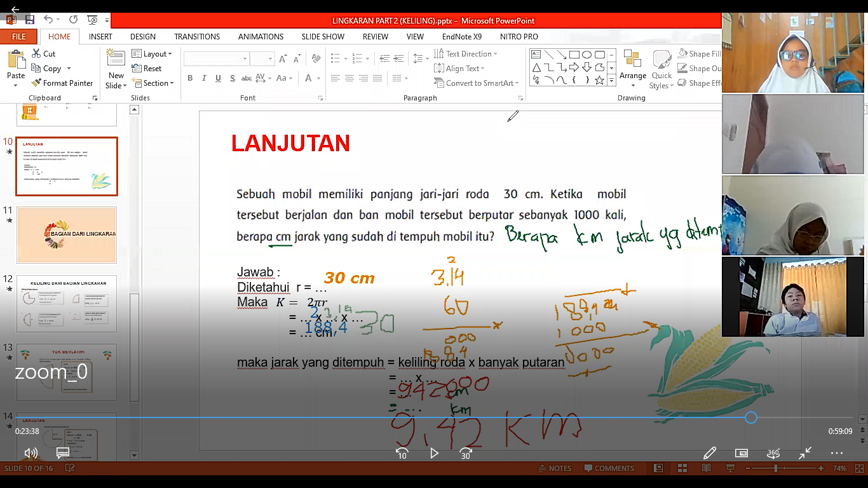The image size is (868, 488).
Task: Click the video volume speaker icon
Action: [31, 453]
